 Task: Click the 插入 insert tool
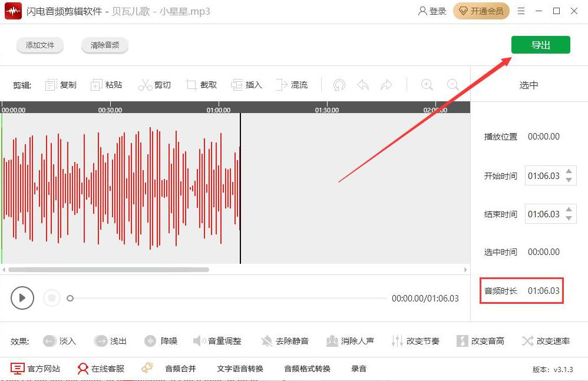[246, 85]
